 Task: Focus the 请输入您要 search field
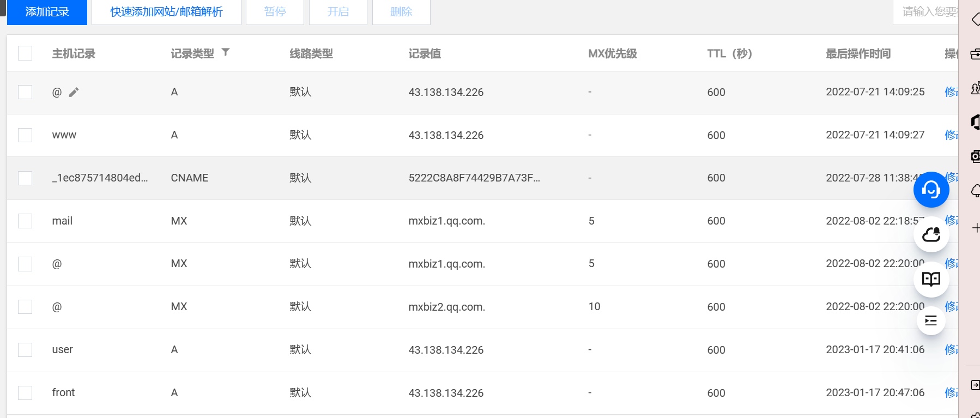point(925,12)
